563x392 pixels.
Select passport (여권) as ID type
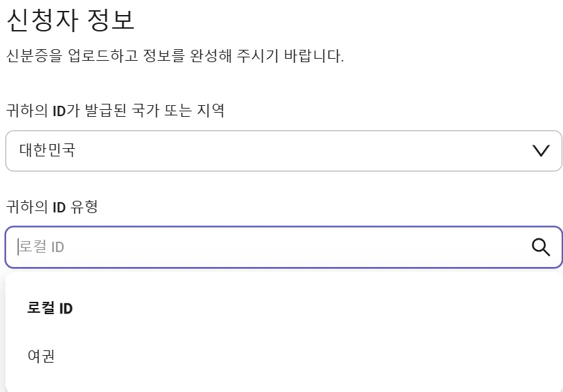(x=41, y=356)
